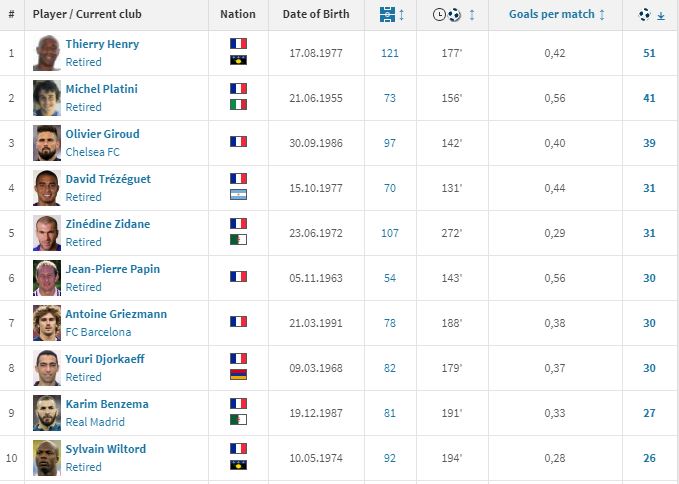Click France flag in Giroud row

click(x=238, y=142)
